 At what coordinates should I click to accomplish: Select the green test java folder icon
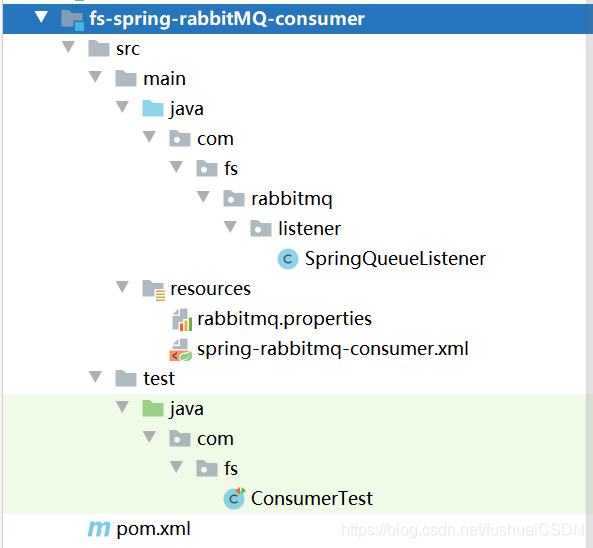tap(153, 408)
